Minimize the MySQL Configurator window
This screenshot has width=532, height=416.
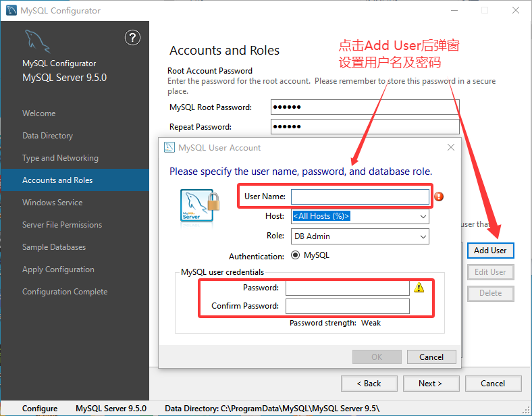pyautogui.click(x=454, y=11)
